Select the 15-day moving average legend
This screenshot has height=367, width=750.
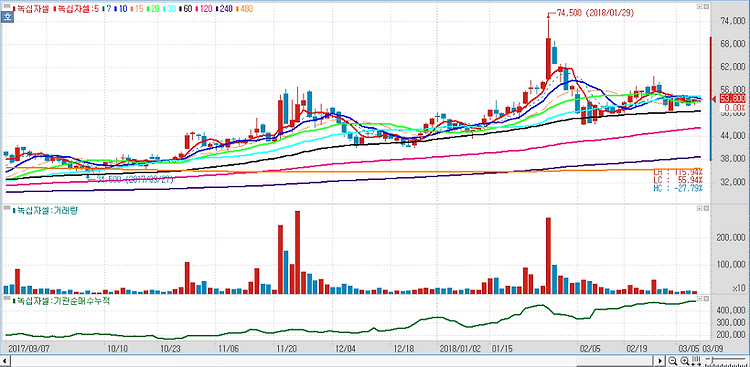click(137, 9)
